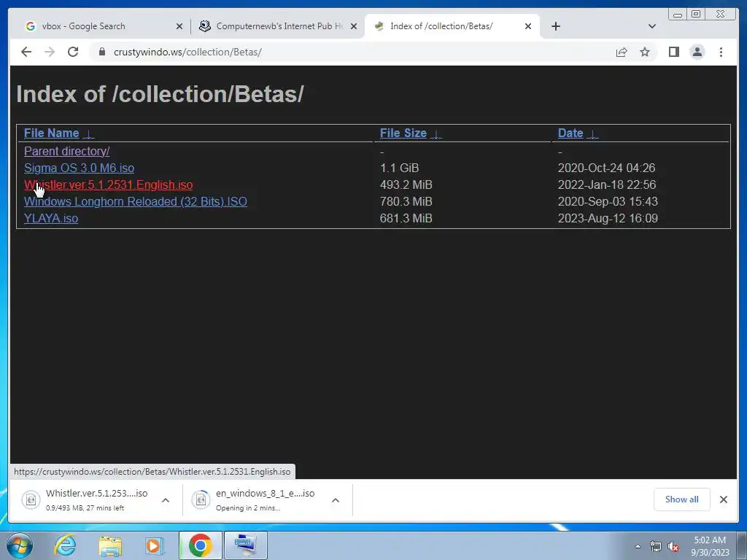747x560 pixels.
Task: Click Show all downloads button
Action: click(x=682, y=499)
